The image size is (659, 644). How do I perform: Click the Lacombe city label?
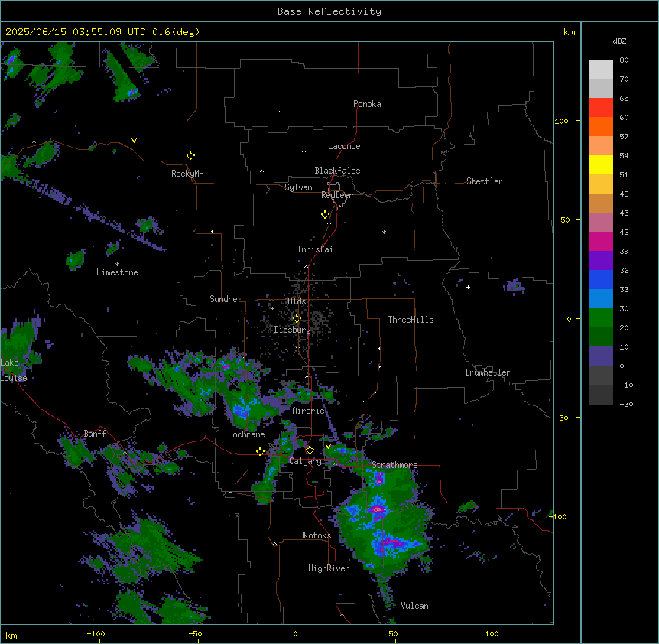(x=344, y=146)
